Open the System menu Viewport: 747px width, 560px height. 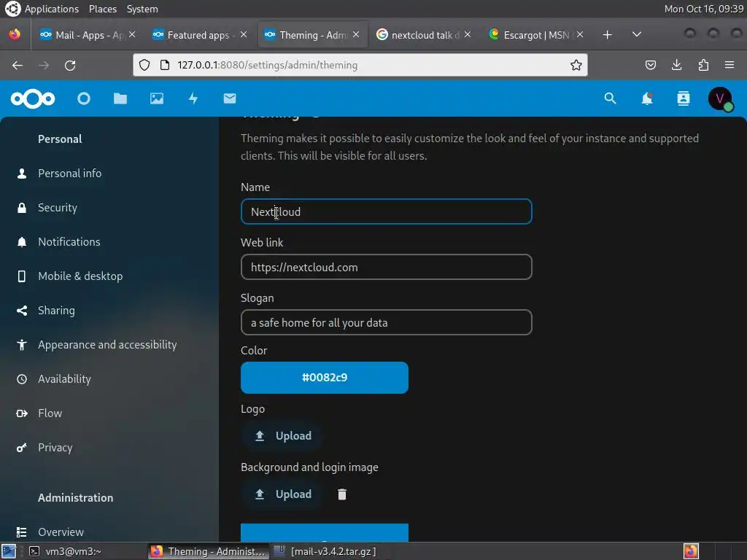point(142,9)
